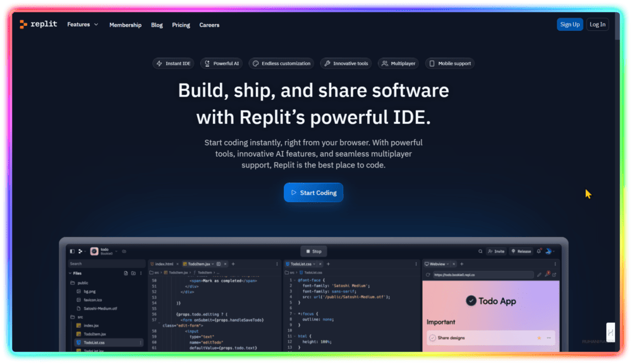Open devtools using the wrench icon in Webview
The image size is (632, 364).
[547, 274]
